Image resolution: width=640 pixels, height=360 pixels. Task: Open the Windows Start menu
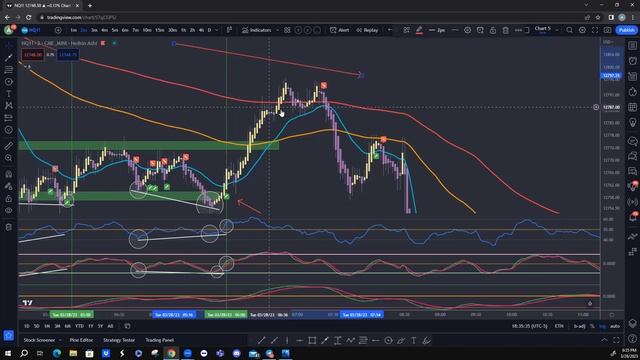point(8,353)
